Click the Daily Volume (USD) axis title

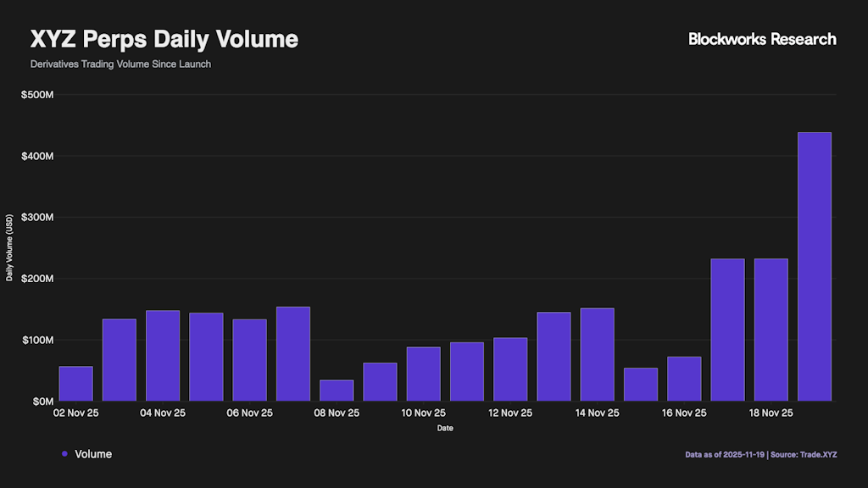(x=9, y=247)
